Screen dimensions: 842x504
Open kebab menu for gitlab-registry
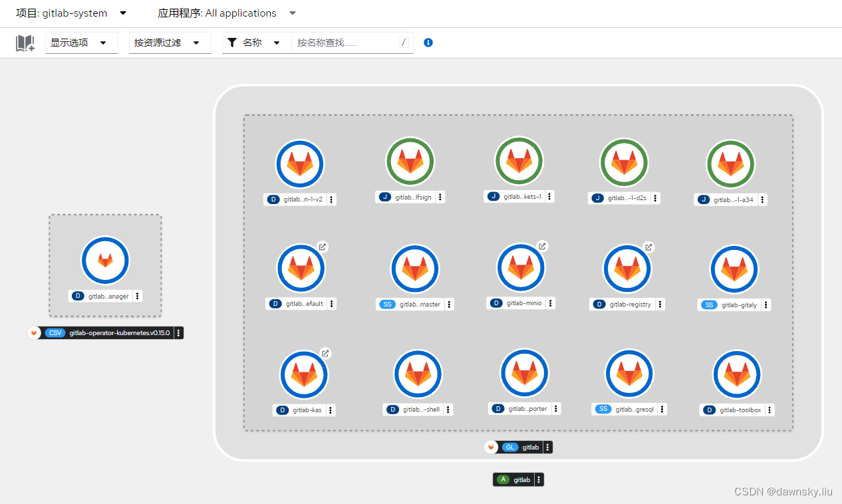coord(660,305)
